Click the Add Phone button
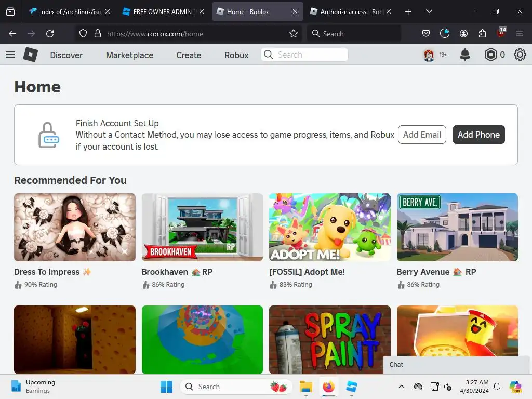This screenshot has width=532, height=399. (478, 135)
